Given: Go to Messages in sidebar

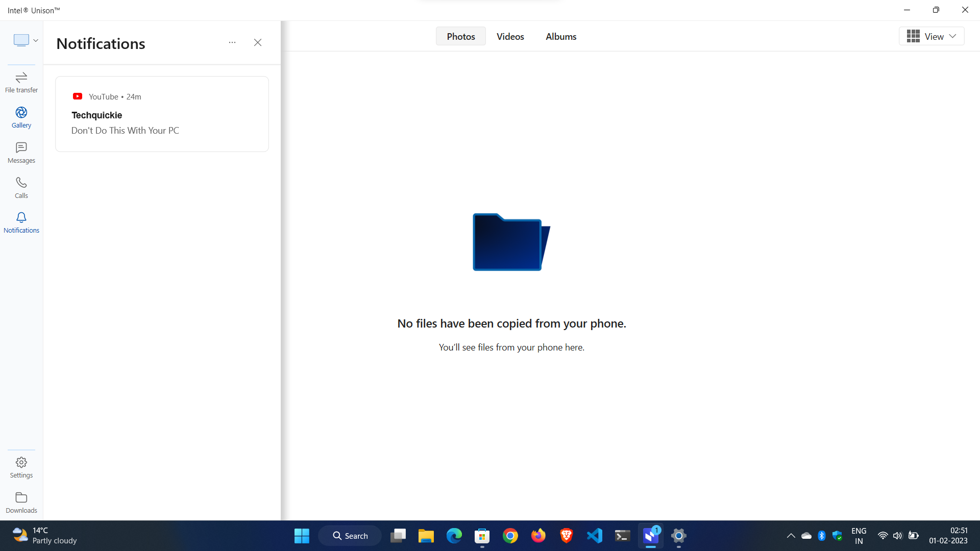Looking at the screenshot, I should 21,153.
